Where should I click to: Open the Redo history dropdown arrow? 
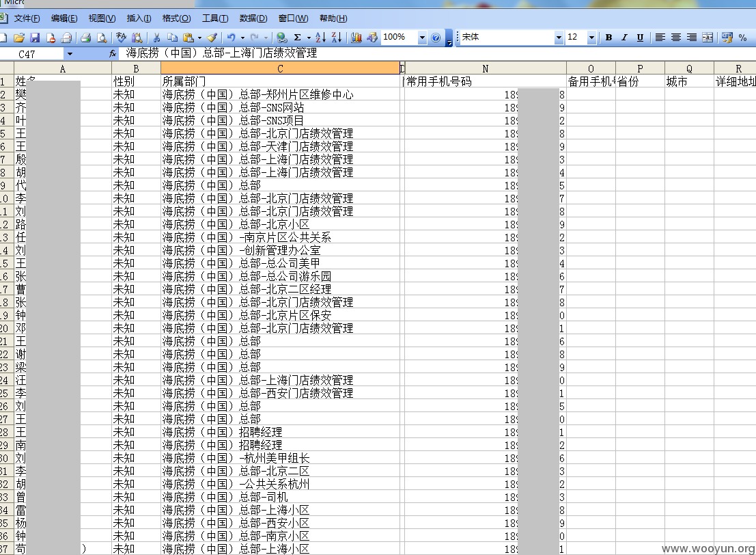pos(266,37)
